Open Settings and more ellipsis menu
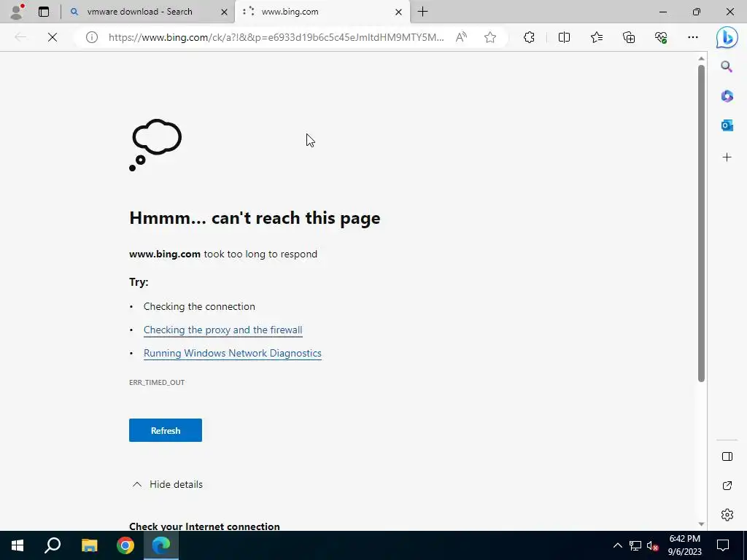The height and width of the screenshot is (560, 747). pyautogui.click(x=693, y=37)
